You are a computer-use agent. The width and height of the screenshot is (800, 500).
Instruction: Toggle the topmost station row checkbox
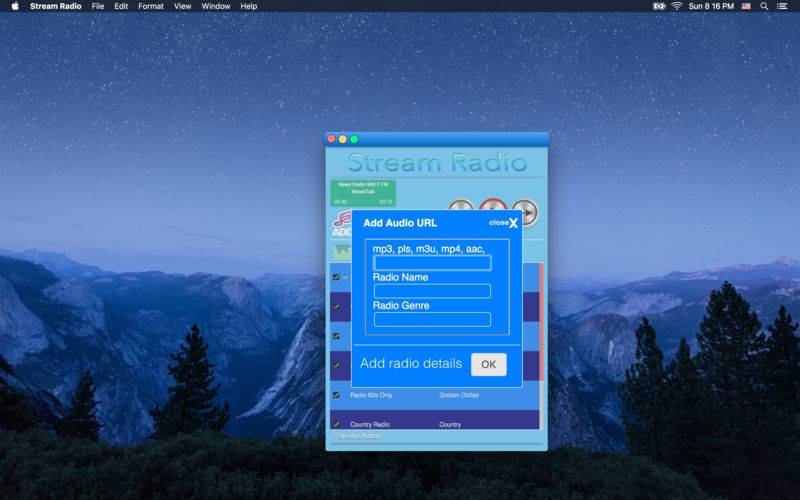(336, 277)
